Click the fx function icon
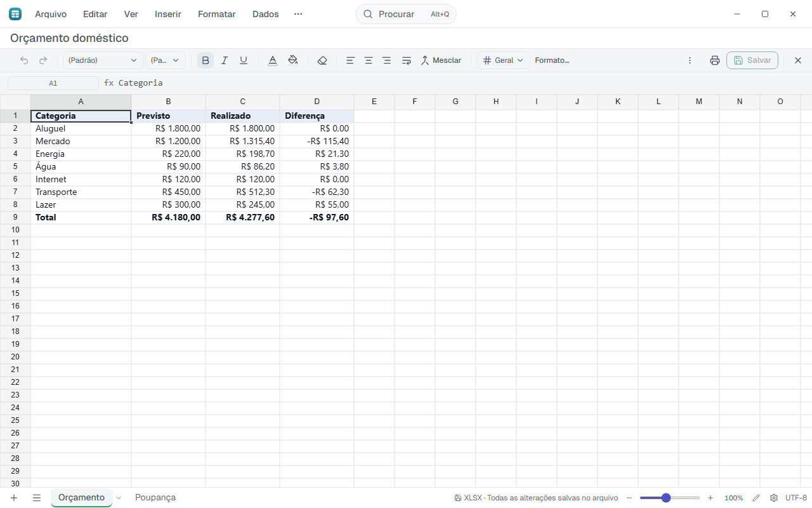This screenshot has width=812, height=508. pyautogui.click(x=108, y=83)
